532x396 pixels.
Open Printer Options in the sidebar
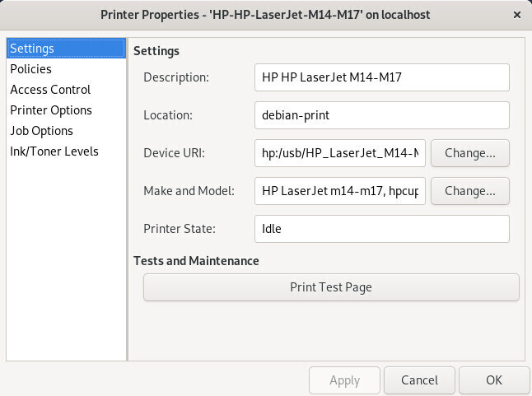click(x=66, y=110)
